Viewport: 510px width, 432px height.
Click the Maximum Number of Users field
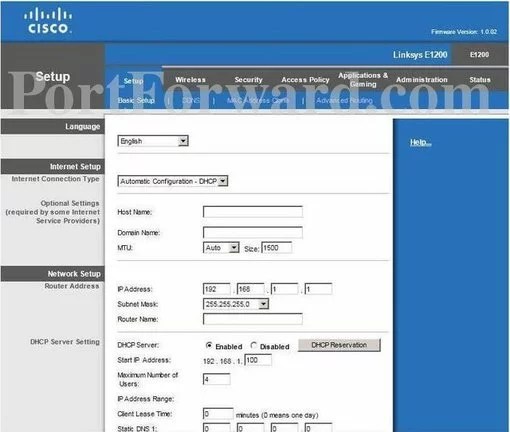point(217,379)
